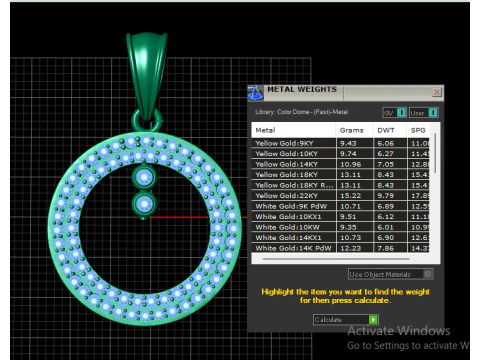Select the White Gold:10KW row
The image size is (480, 360).
(x=341, y=227)
